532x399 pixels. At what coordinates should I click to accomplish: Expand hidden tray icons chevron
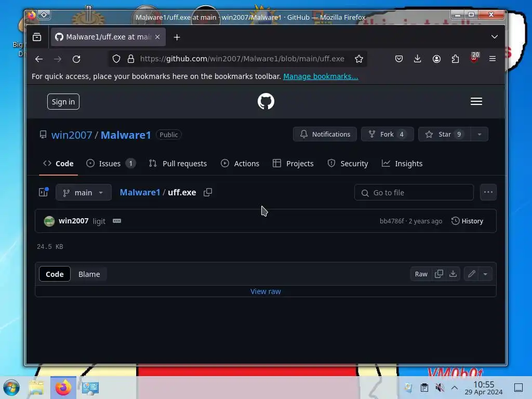coord(455,388)
